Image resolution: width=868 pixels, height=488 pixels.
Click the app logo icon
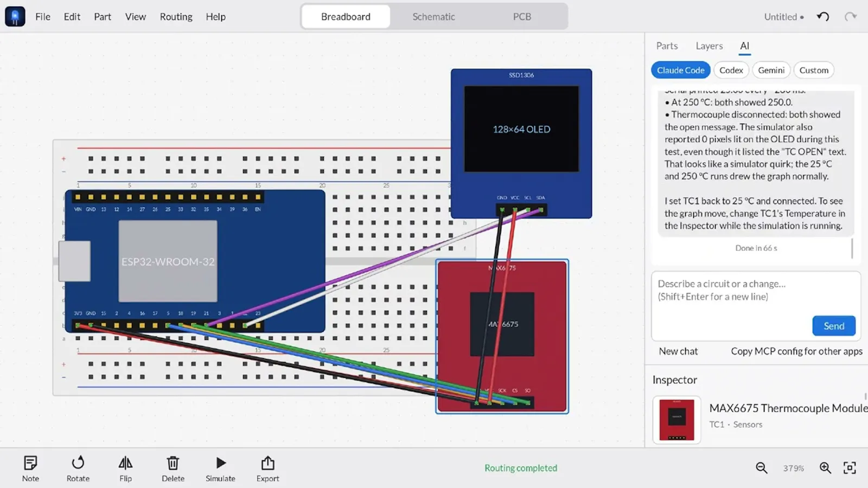(x=15, y=16)
